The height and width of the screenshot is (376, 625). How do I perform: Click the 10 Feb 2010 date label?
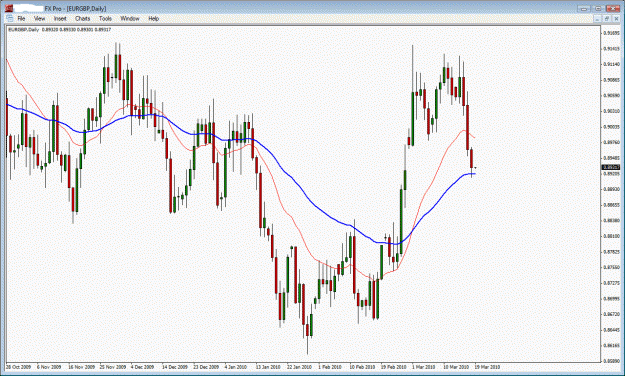click(362, 367)
